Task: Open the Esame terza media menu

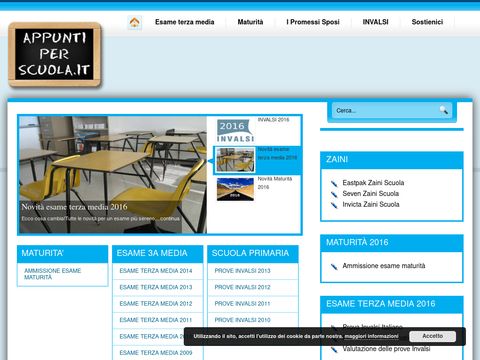Action: click(x=184, y=22)
